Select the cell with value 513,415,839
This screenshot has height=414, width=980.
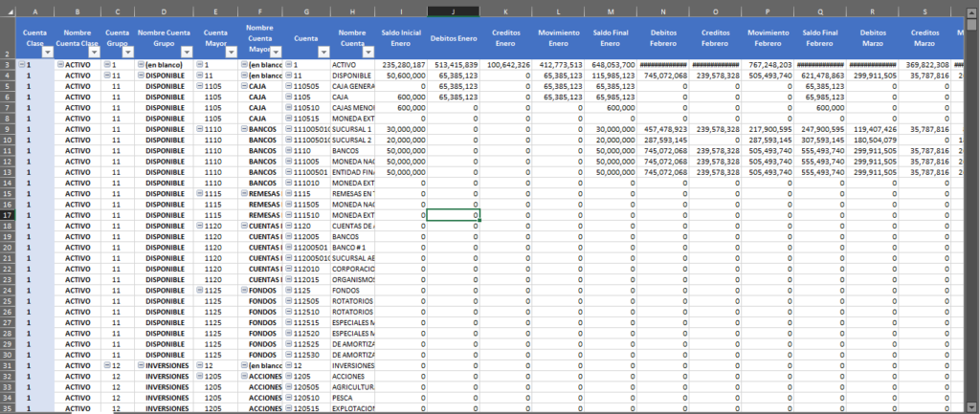[454, 65]
